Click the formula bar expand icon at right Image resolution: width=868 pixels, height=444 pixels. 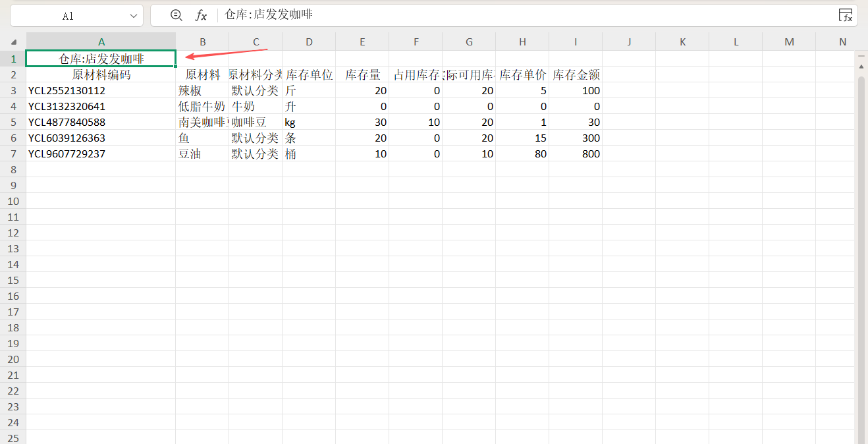(845, 16)
